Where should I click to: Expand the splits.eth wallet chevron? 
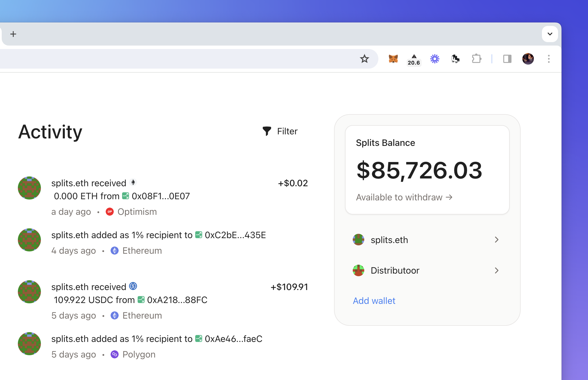point(496,240)
